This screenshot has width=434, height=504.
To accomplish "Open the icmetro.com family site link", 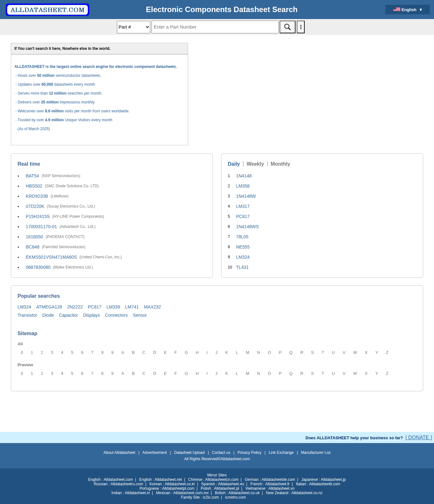I will [x=235, y=497].
